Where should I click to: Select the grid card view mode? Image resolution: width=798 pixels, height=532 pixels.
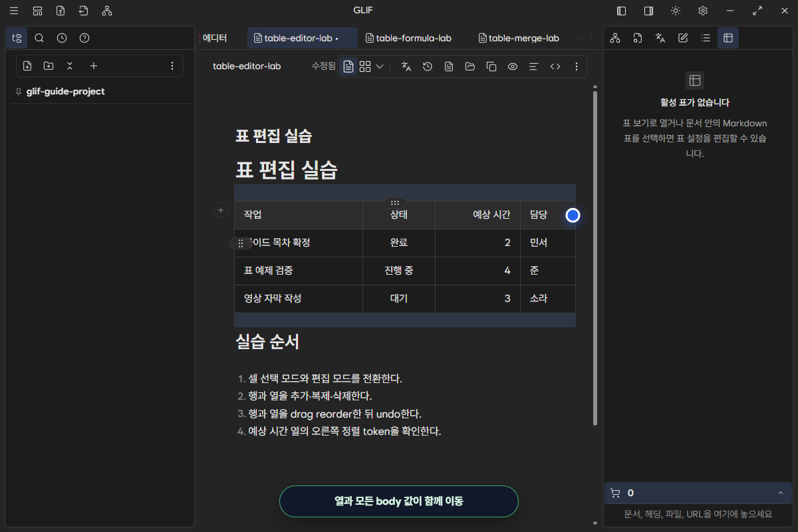pos(365,66)
